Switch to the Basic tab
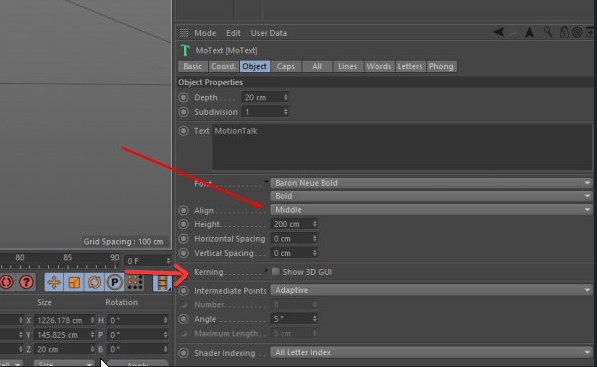The width and height of the screenshot is (597, 367). pyautogui.click(x=193, y=66)
